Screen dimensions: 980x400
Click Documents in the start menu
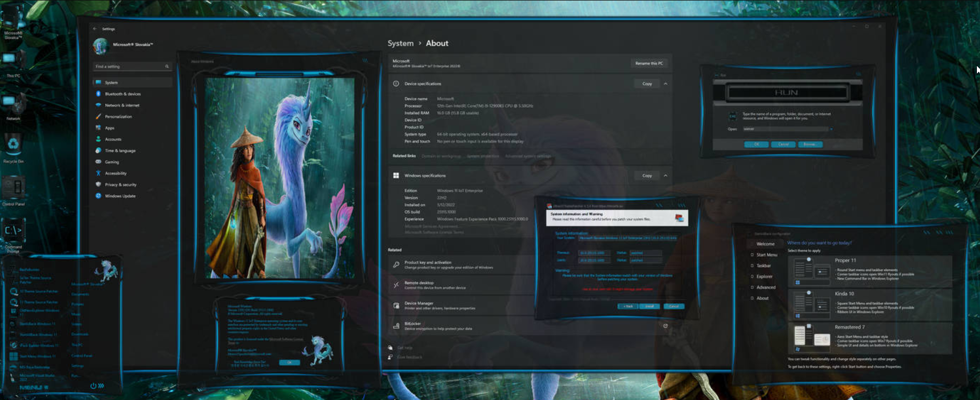coord(80,294)
